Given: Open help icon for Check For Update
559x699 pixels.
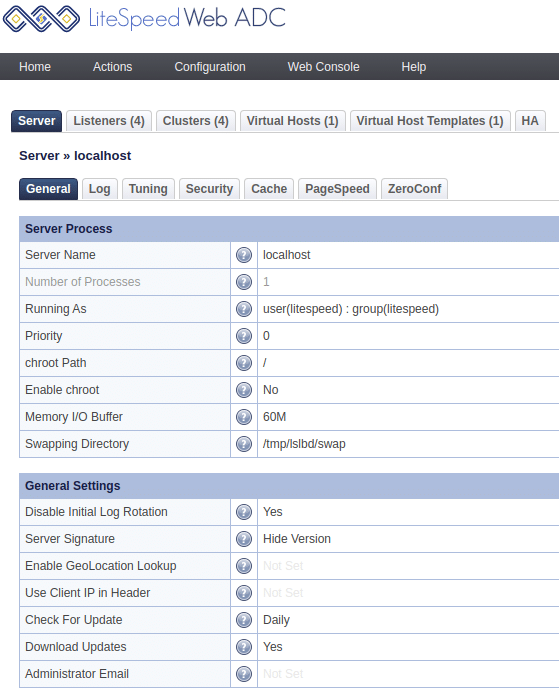Looking at the screenshot, I should tap(244, 620).
